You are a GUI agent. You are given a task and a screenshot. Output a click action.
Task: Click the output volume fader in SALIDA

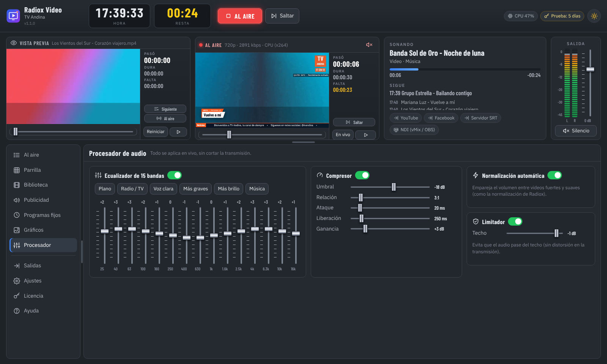click(590, 69)
